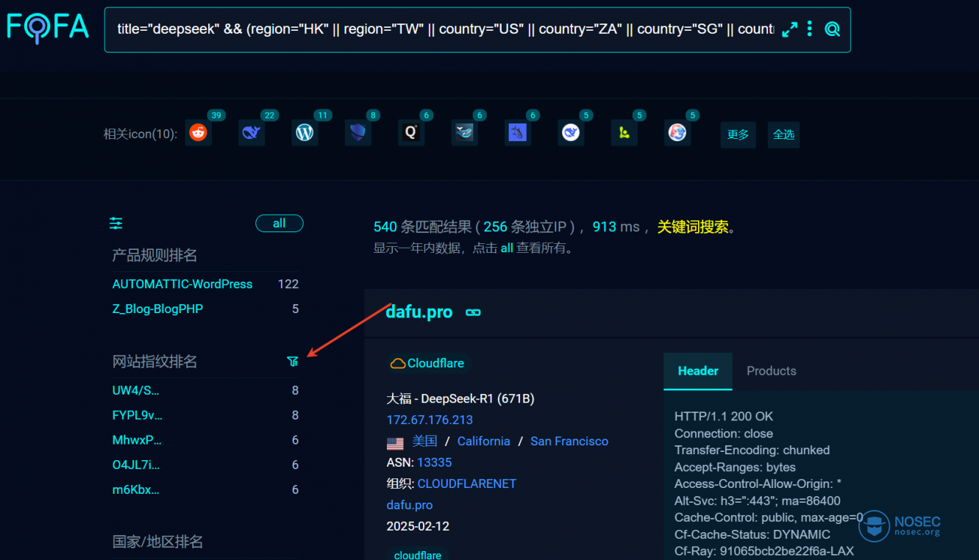Filter by the black Q icon with count 6

[x=411, y=132]
